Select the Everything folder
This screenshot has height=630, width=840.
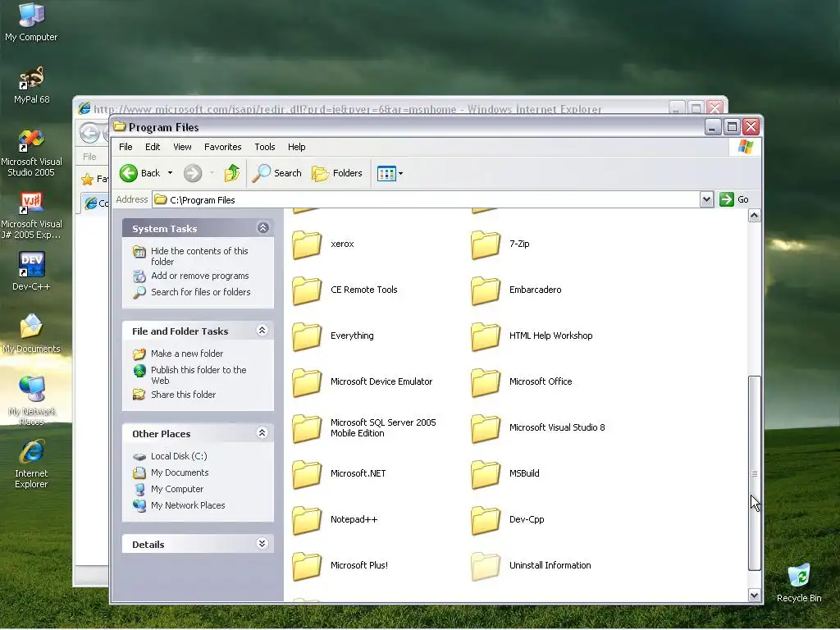pos(333,336)
